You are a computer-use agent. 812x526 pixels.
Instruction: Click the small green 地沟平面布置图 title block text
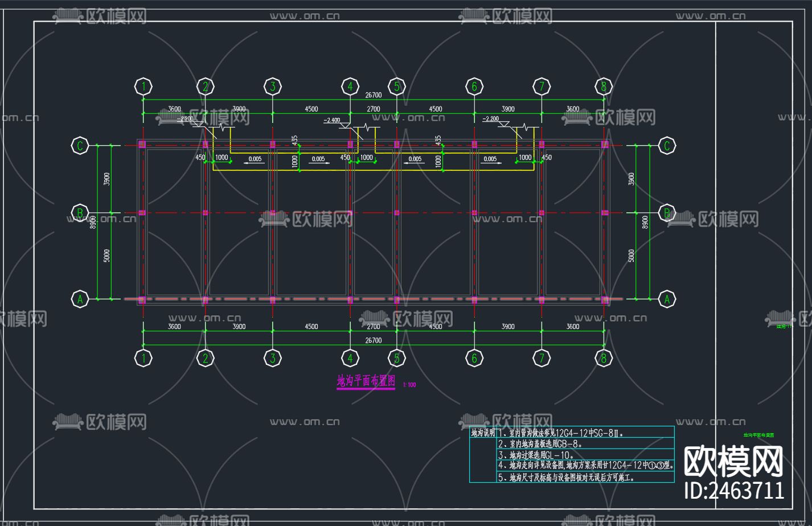(758, 435)
